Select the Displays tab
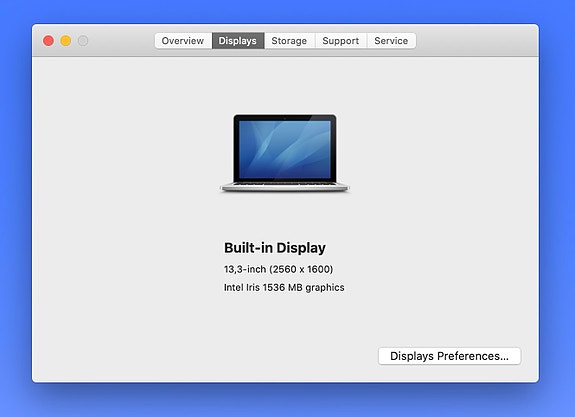 coord(238,41)
